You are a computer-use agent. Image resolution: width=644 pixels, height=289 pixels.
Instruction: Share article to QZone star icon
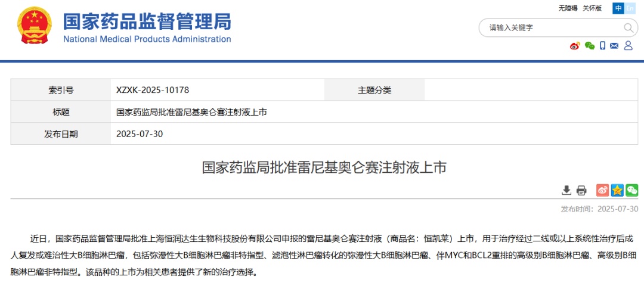point(617,189)
